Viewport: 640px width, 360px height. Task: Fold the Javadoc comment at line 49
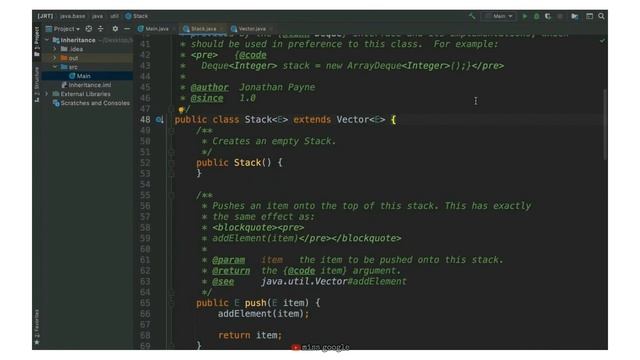click(x=172, y=131)
